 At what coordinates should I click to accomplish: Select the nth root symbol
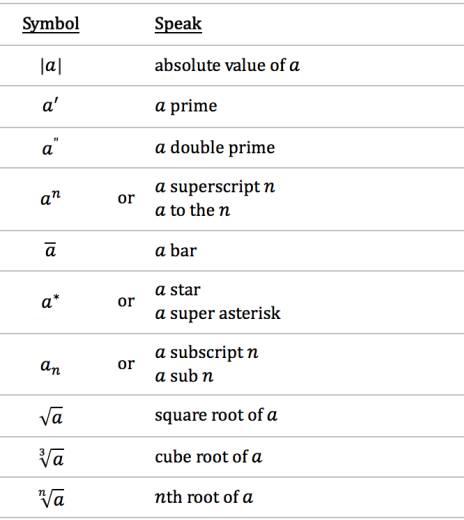point(51,498)
